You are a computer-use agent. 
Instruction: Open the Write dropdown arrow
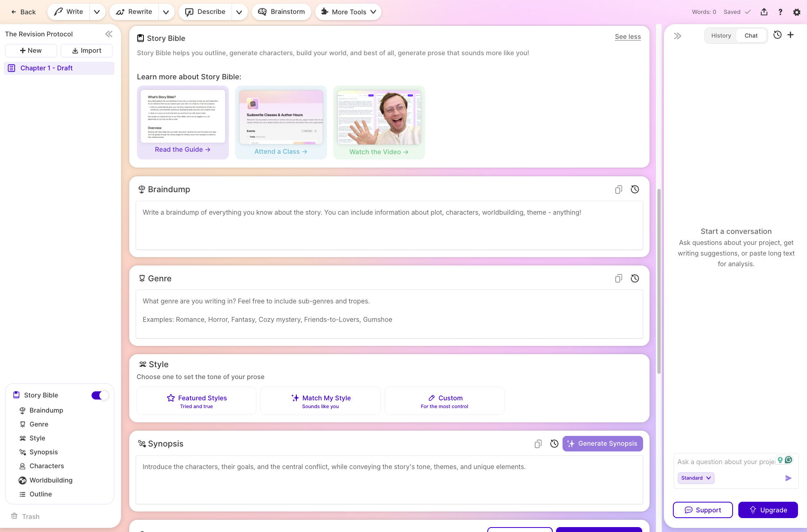pos(97,12)
